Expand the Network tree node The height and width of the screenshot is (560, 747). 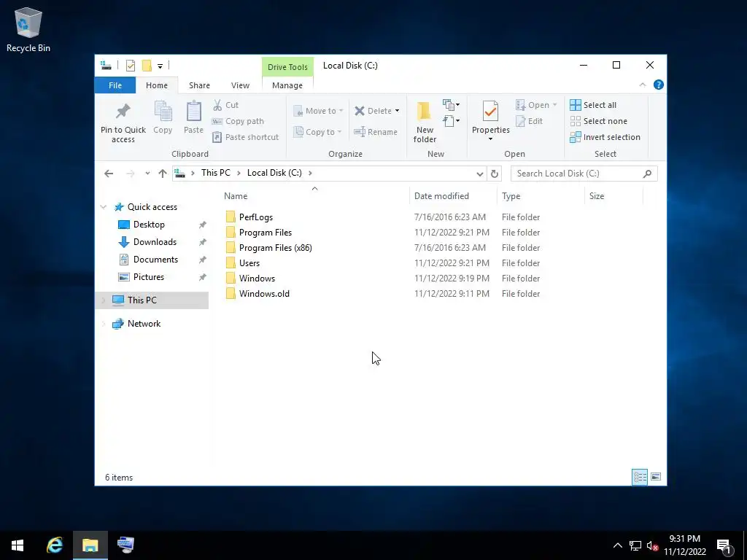point(104,324)
